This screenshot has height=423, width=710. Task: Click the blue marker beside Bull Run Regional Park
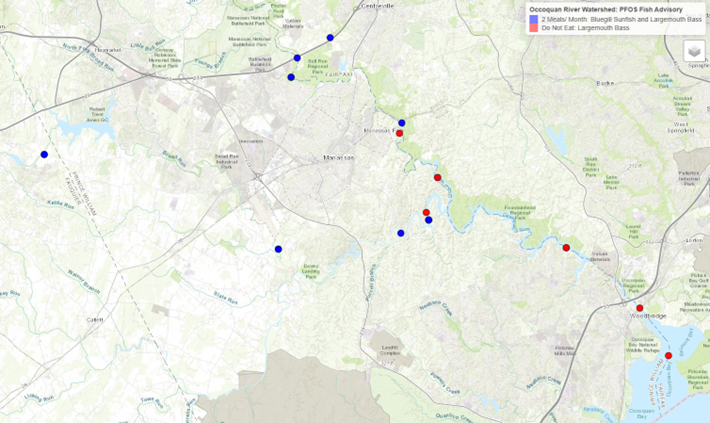pyautogui.click(x=297, y=58)
